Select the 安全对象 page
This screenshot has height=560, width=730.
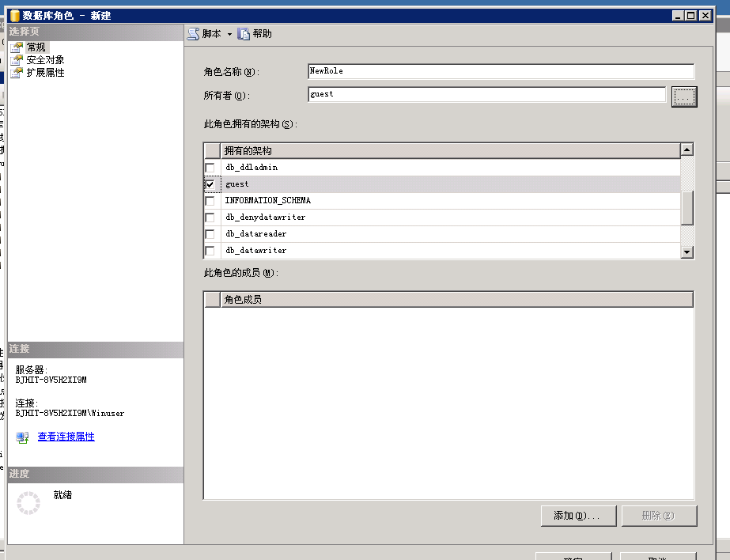tap(45, 60)
